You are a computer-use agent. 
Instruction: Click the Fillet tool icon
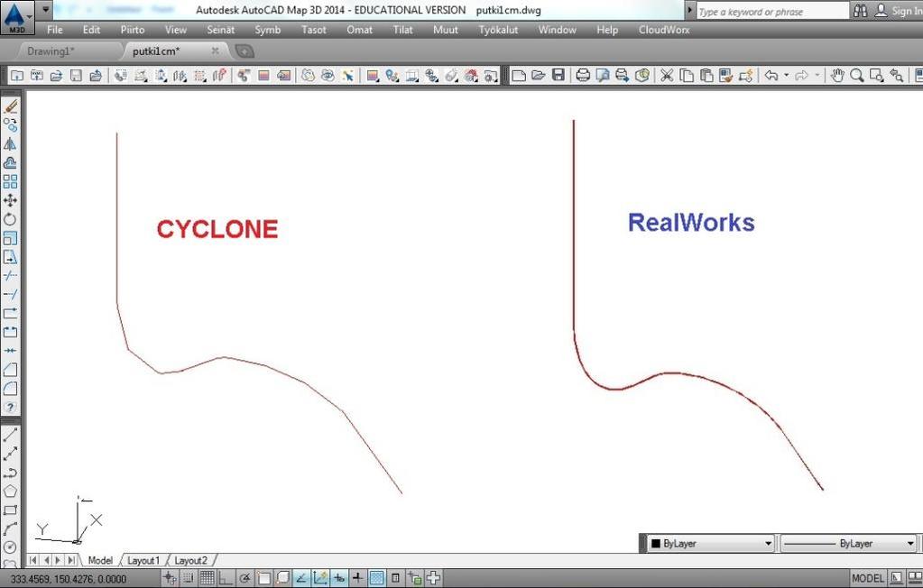coord(10,389)
